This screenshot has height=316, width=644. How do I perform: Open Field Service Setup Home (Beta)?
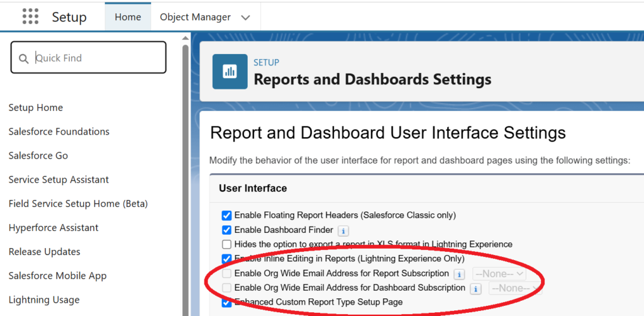[78, 203]
